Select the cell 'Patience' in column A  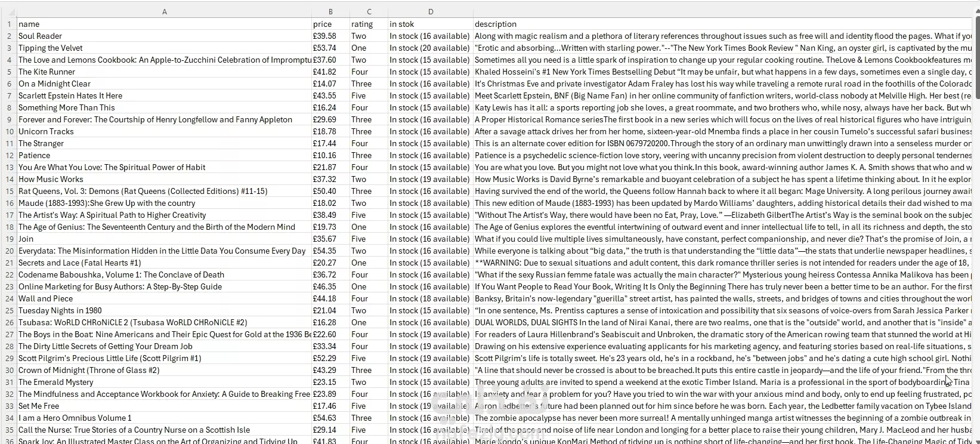point(164,155)
